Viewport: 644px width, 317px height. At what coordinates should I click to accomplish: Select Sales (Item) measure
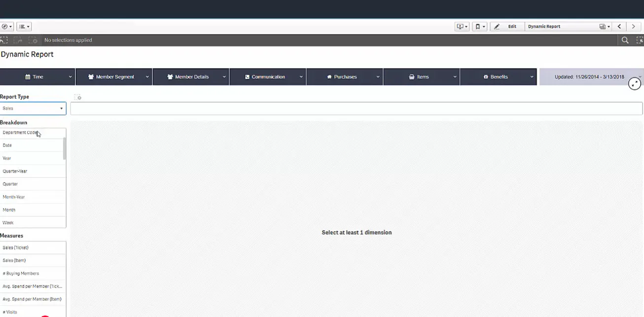point(33,260)
